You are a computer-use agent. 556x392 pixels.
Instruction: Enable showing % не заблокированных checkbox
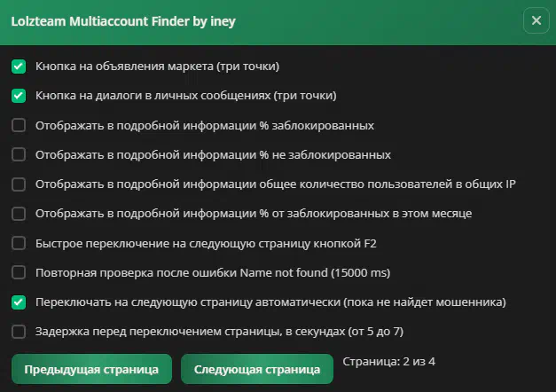[x=19, y=154]
